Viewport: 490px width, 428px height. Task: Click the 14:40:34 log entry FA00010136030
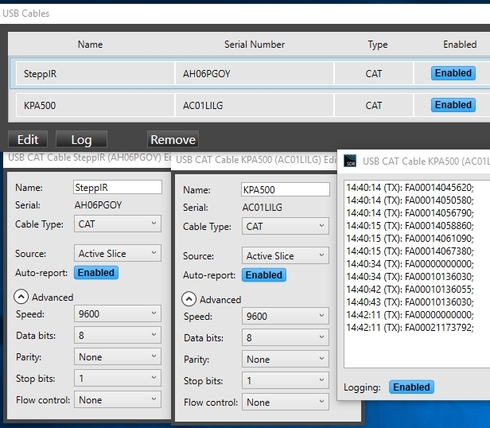[410, 277]
